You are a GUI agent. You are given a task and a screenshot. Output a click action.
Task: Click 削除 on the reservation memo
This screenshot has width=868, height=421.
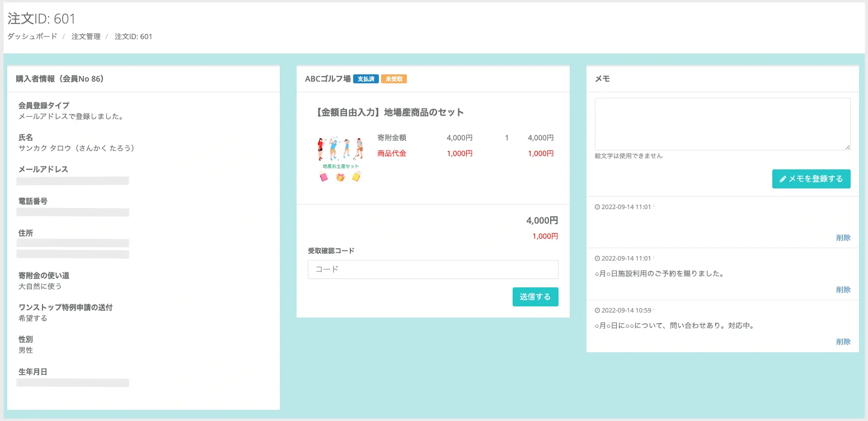843,289
